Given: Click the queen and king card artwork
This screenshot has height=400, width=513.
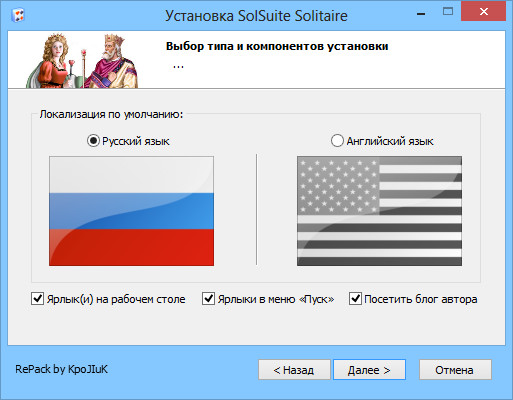Looking at the screenshot, I should point(82,60).
